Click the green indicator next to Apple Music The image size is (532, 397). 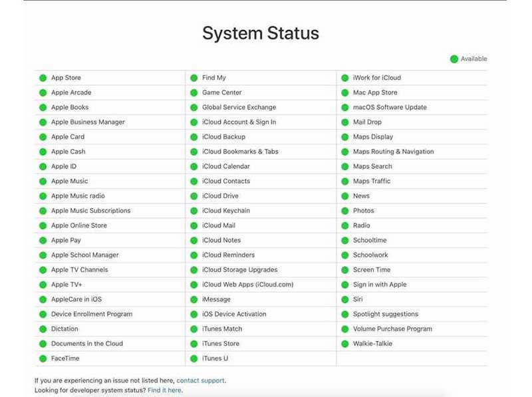pyautogui.click(x=43, y=182)
